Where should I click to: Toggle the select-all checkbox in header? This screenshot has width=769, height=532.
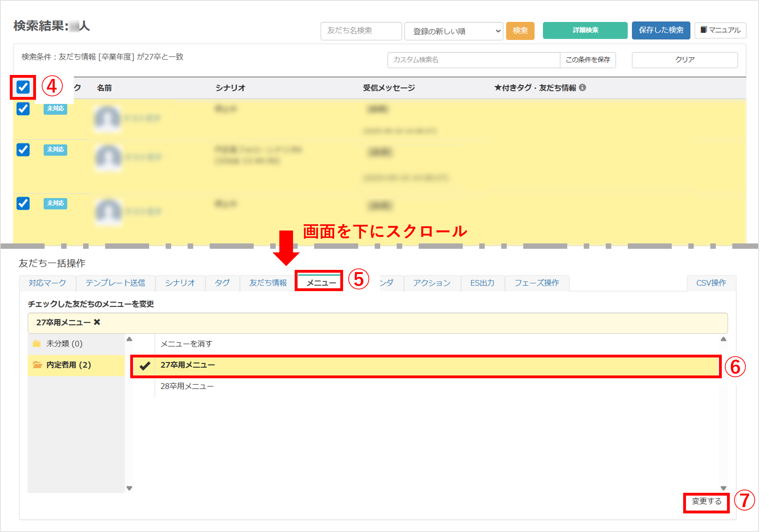point(23,87)
